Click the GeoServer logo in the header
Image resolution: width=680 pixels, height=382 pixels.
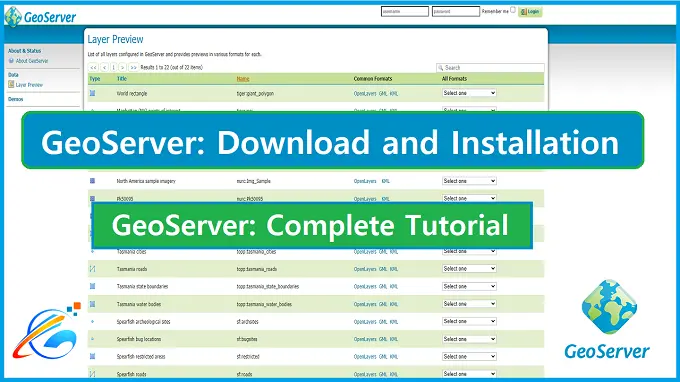(40, 16)
